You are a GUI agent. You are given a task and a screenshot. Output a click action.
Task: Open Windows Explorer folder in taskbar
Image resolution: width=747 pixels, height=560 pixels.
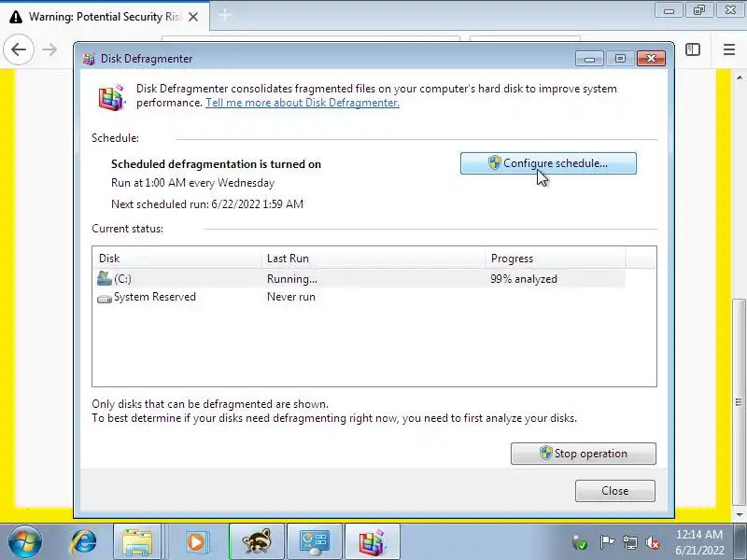click(x=137, y=542)
